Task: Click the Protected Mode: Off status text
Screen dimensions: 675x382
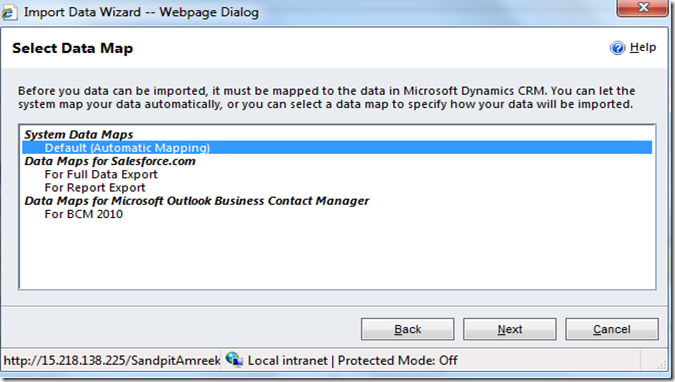Action: pos(397,360)
